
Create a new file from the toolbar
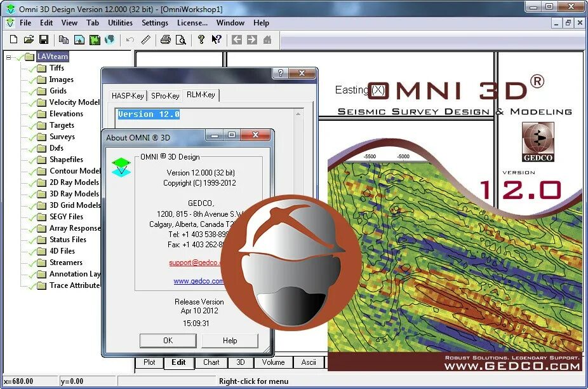[x=13, y=39]
